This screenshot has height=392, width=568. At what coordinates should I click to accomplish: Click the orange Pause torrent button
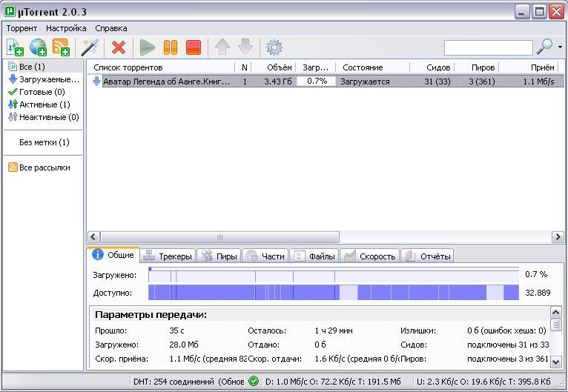point(171,47)
